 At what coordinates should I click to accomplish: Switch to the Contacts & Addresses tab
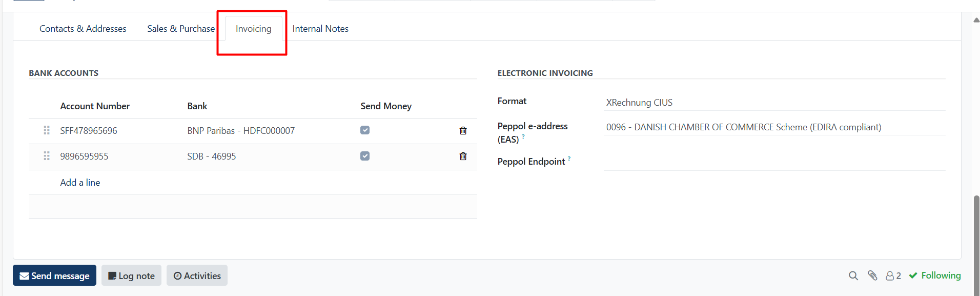pos(83,29)
